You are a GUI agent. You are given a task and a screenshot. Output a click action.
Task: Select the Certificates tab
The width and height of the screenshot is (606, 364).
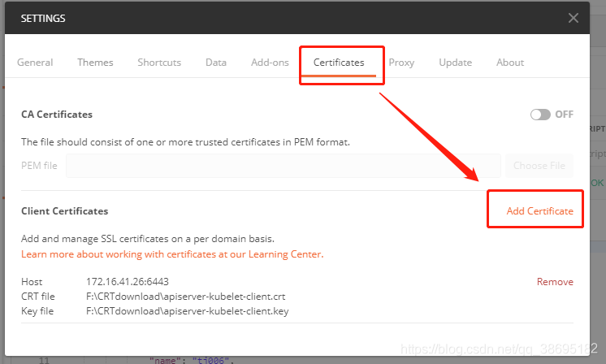(339, 63)
